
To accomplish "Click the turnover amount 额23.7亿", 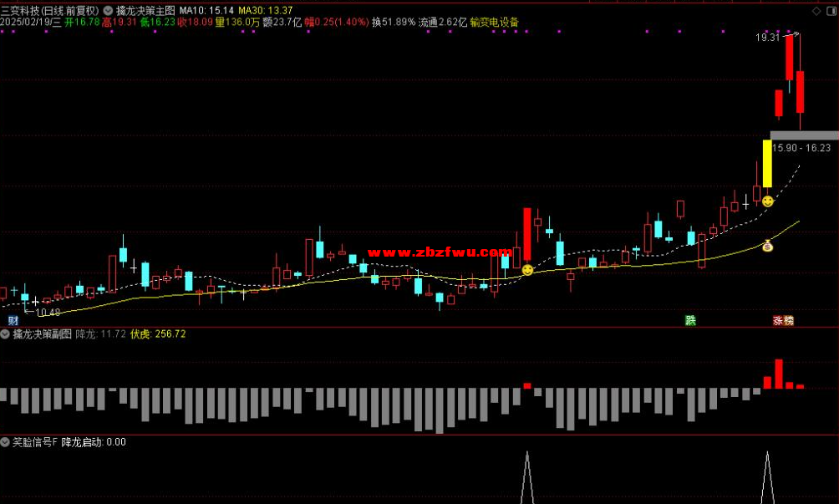I will coord(282,22).
